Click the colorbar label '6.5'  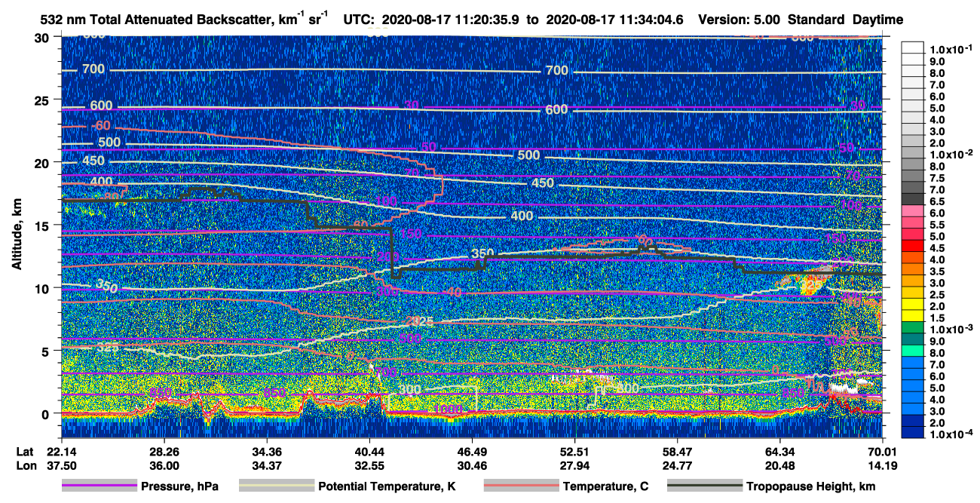pyautogui.click(x=937, y=201)
